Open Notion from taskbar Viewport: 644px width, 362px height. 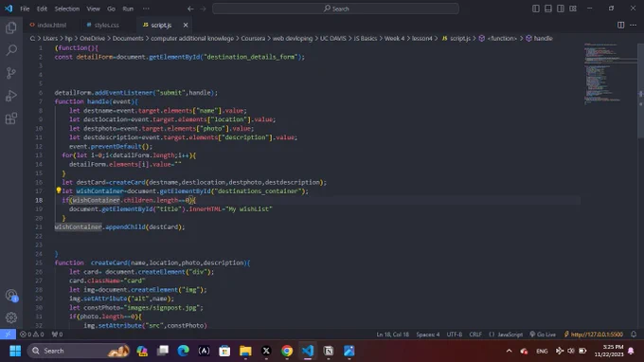click(329, 351)
